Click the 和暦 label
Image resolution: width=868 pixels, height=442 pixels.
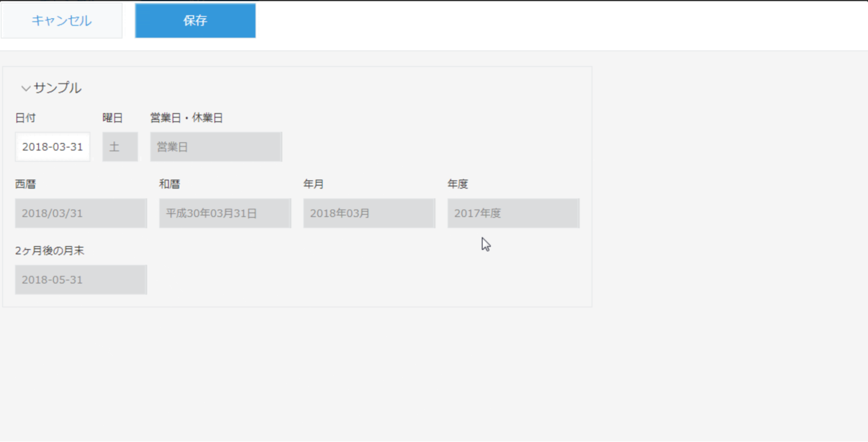(170, 184)
